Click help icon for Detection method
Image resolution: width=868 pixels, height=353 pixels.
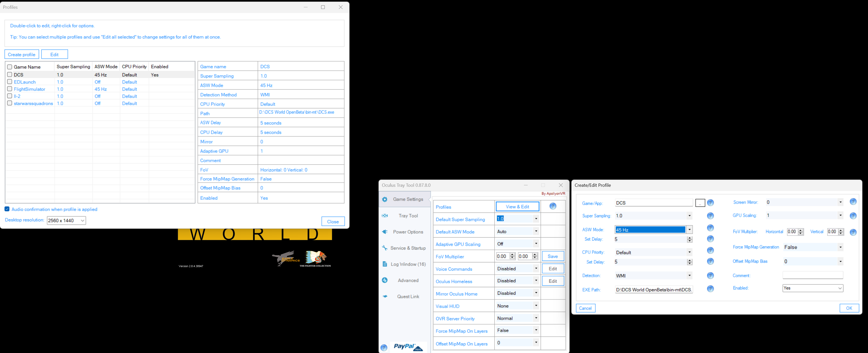(x=710, y=276)
